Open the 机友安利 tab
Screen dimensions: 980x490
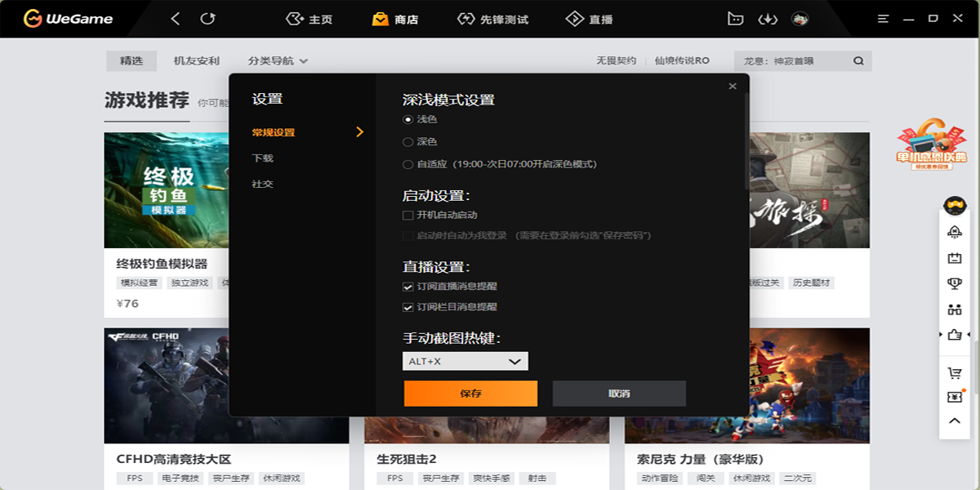[x=197, y=60]
